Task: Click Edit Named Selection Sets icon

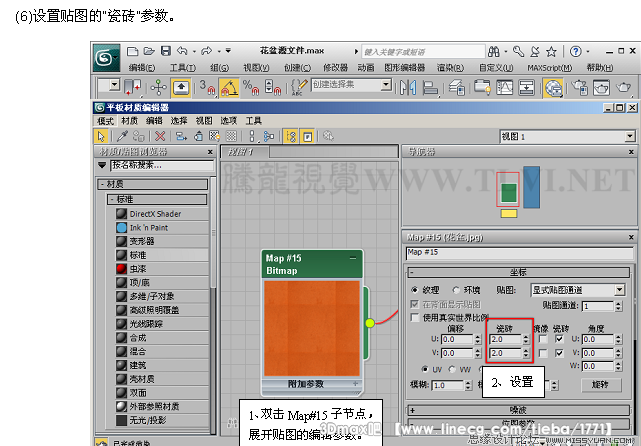Action: click(x=299, y=87)
